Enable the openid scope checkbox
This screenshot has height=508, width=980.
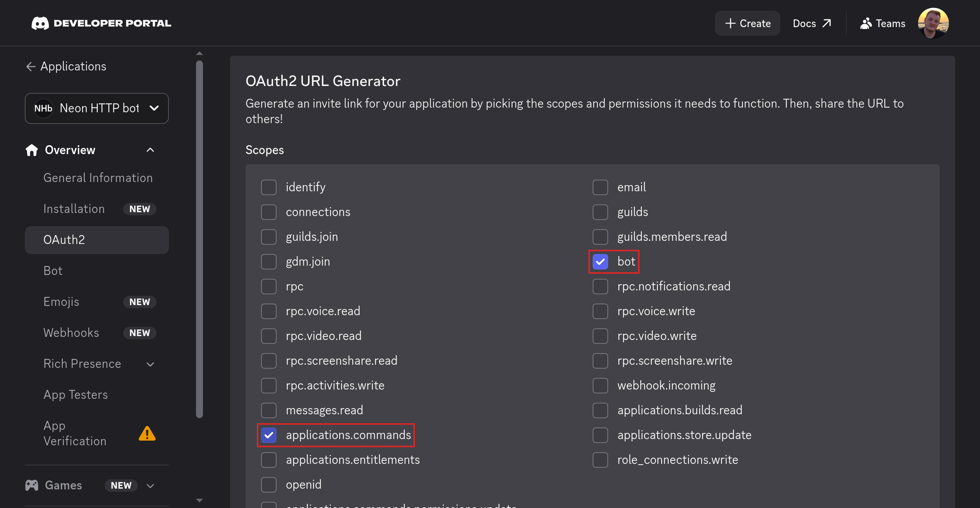(x=269, y=485)
